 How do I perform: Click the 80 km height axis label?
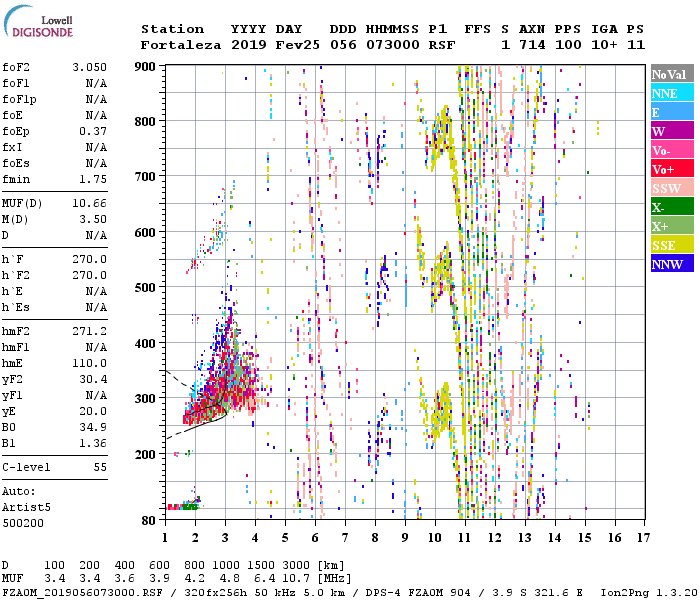[149, 521]
